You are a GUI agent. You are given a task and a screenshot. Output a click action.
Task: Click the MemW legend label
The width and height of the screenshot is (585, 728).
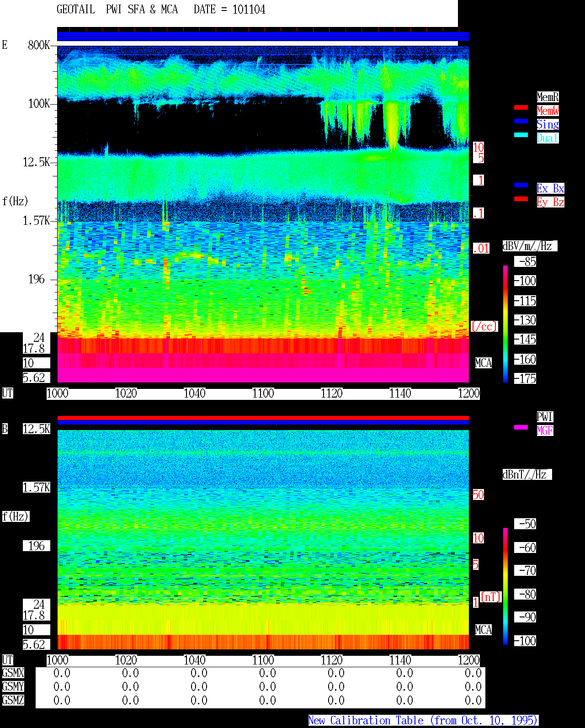[x=548, y=111]
